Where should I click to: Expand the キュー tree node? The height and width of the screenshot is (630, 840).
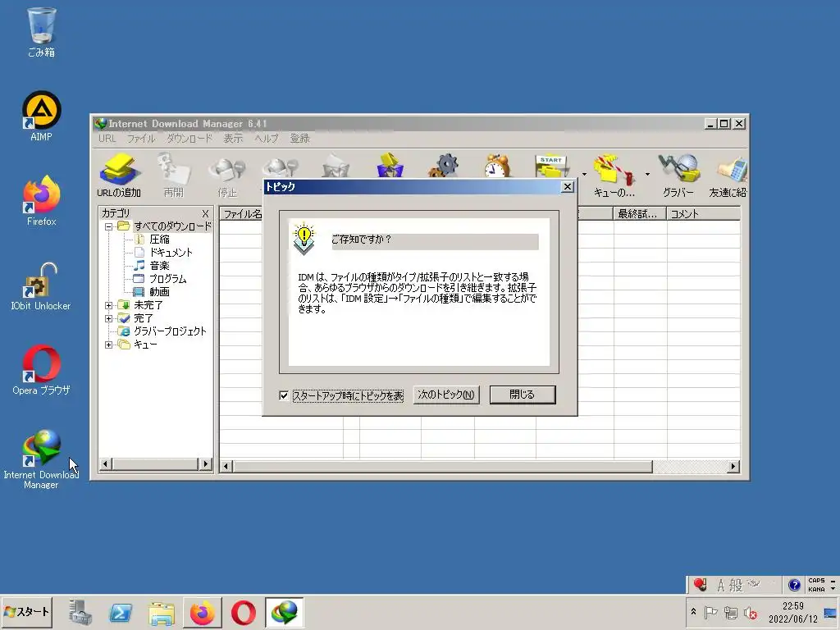point(109,345)
